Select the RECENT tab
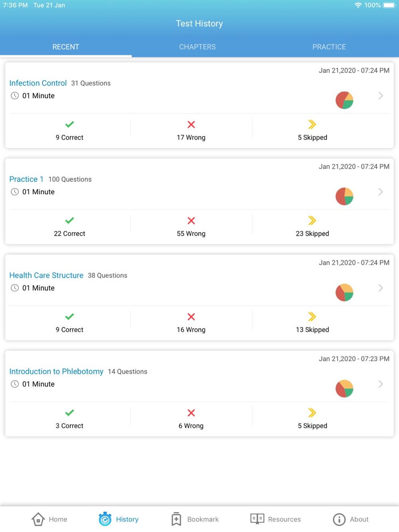 66,47
